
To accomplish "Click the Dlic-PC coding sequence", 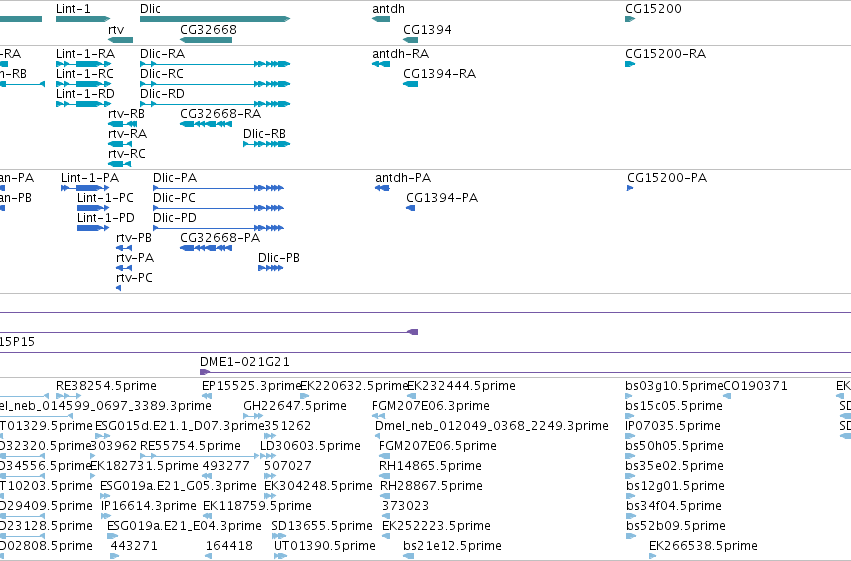I will pyautogui.click(x=218, y=208).
